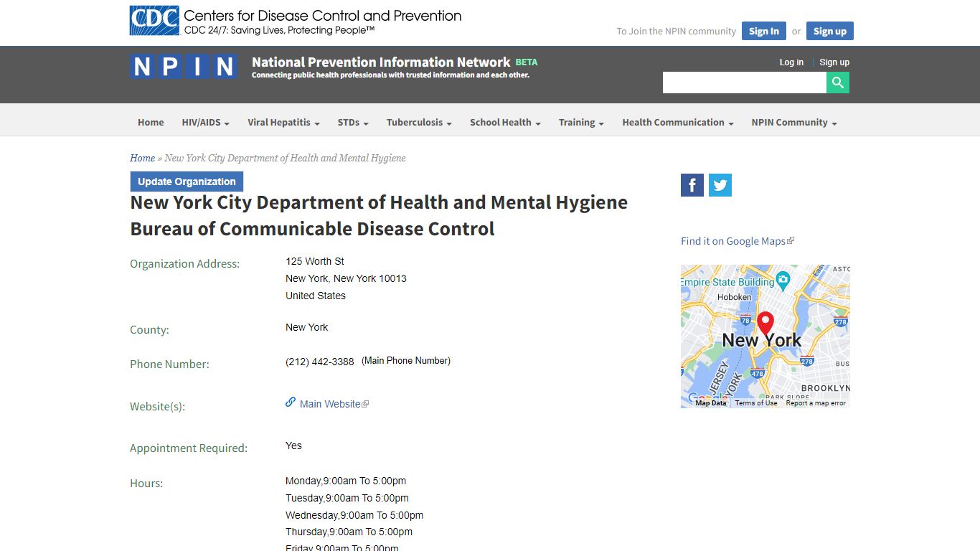Click the organization name heading
Viewport: 980px width, 551px height.
click(x=379, y=203)
